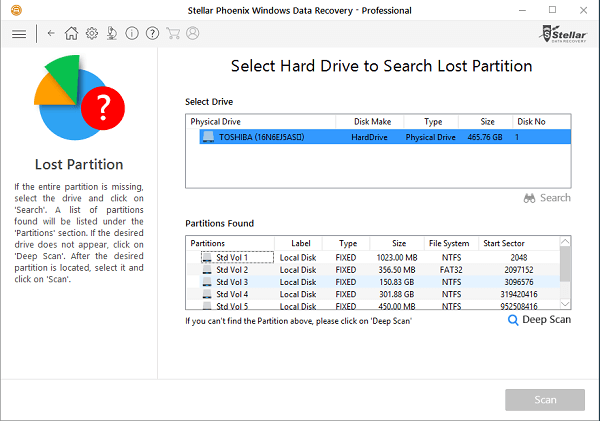Open settings gear icon

pos(91,33)
